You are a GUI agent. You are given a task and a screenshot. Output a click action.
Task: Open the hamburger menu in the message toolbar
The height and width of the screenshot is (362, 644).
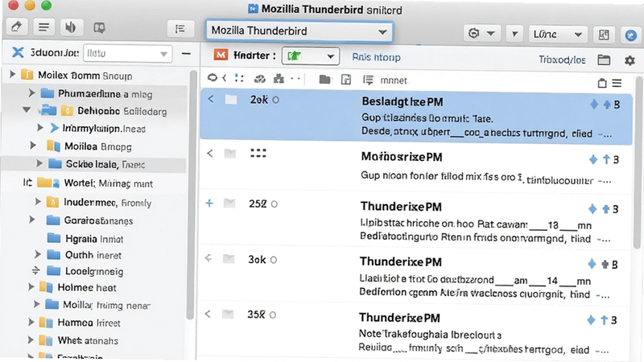pyautogui.click(x=617, y=84)
